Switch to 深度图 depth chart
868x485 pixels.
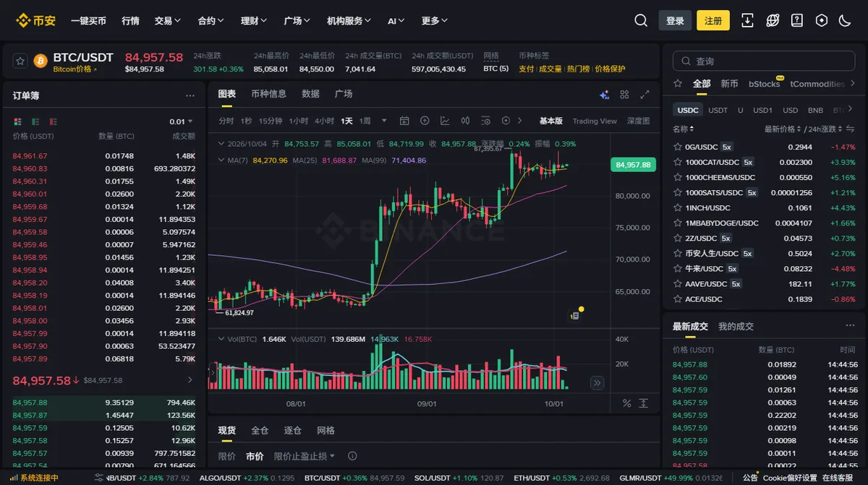[x=638, y=121]
